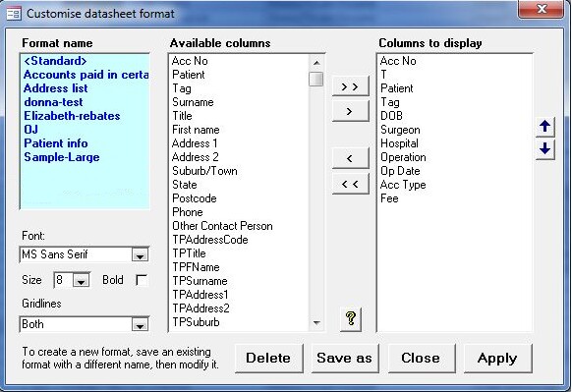This screenshot has height=392, width=572.
Task: Click the Save as button
Action: click(345, 358)
